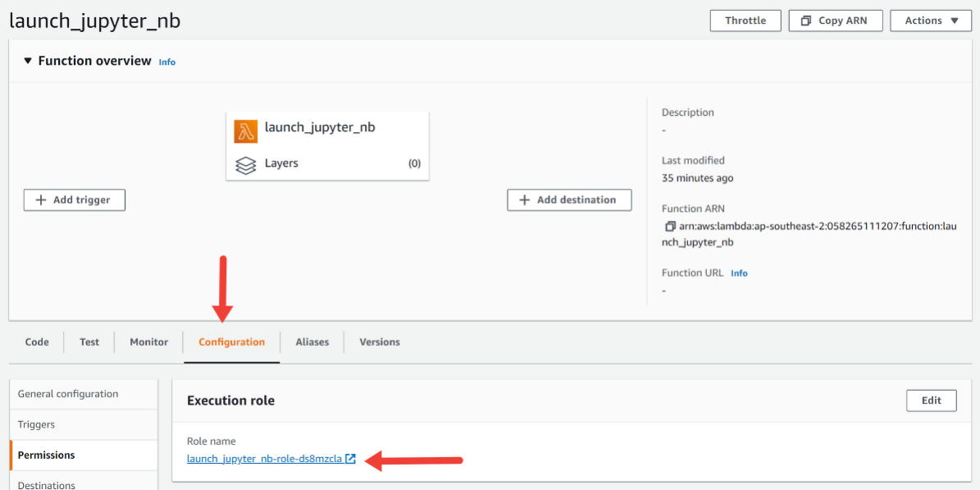Open Triggers in the side menu
The image size is (980, 490).
(x=36, y=424)
